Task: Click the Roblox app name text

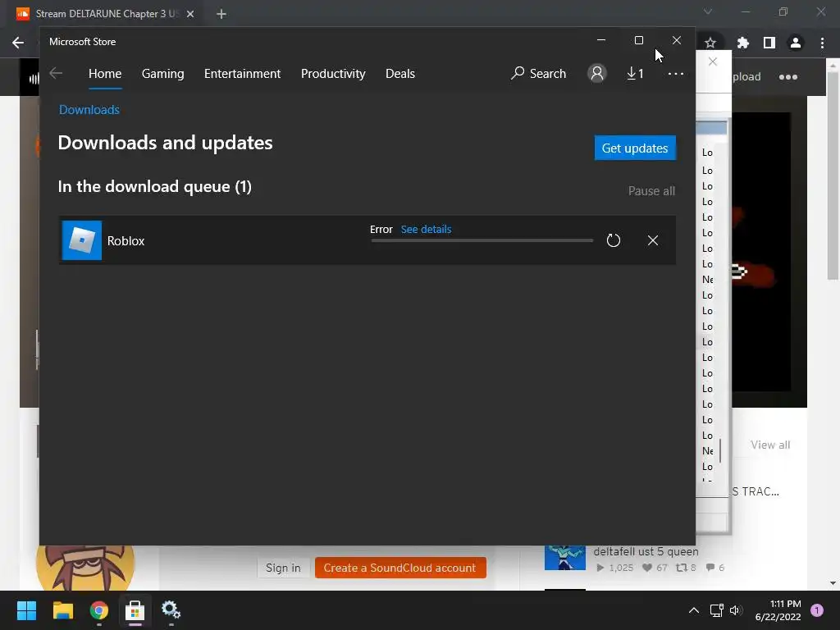Action: (126, 241)
